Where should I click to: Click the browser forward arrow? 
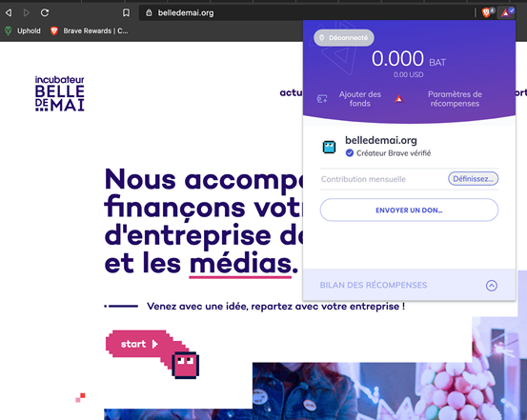pyautogui.click(x=27, y=12)
